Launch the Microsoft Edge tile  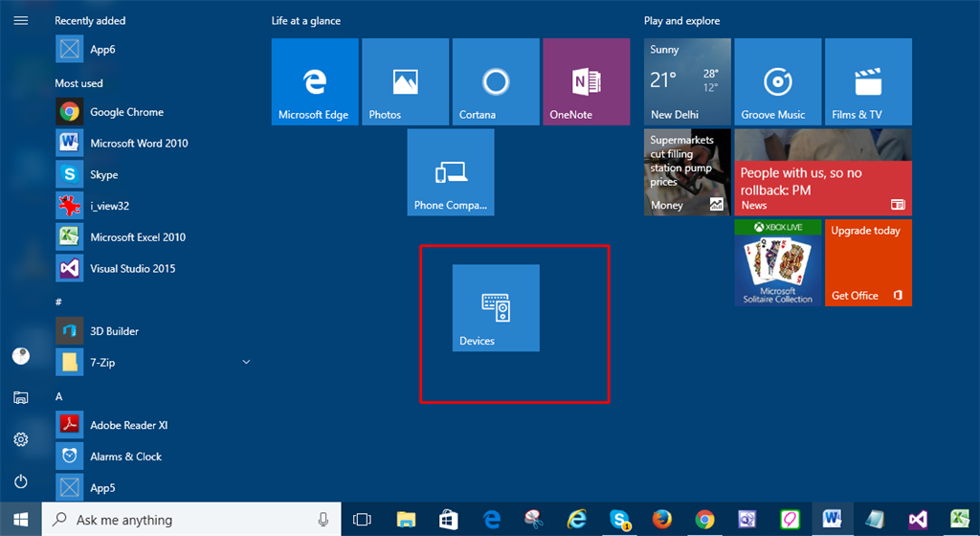314,82
